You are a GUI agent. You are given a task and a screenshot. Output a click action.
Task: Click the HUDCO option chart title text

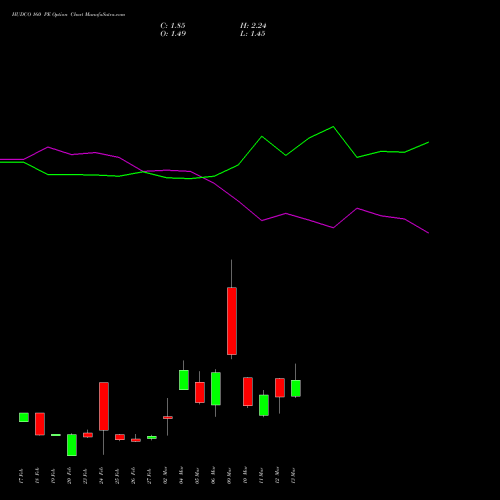[x=68, y=15]
